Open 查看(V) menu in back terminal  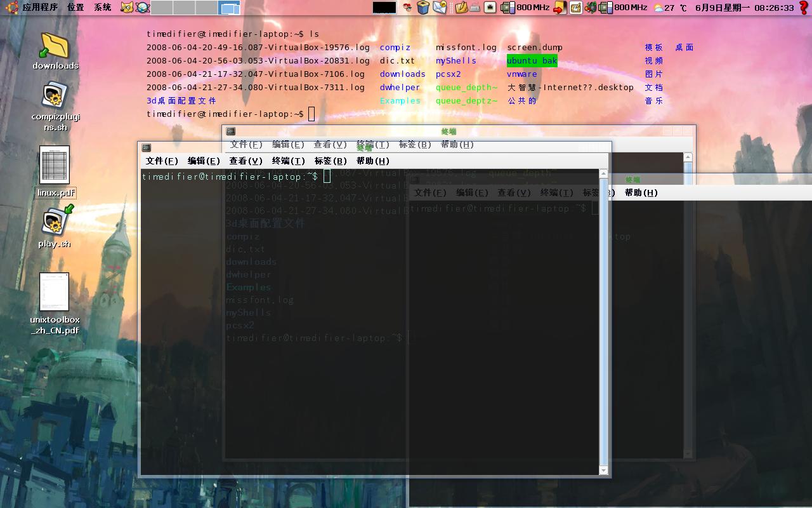click(x=331, y=145)
